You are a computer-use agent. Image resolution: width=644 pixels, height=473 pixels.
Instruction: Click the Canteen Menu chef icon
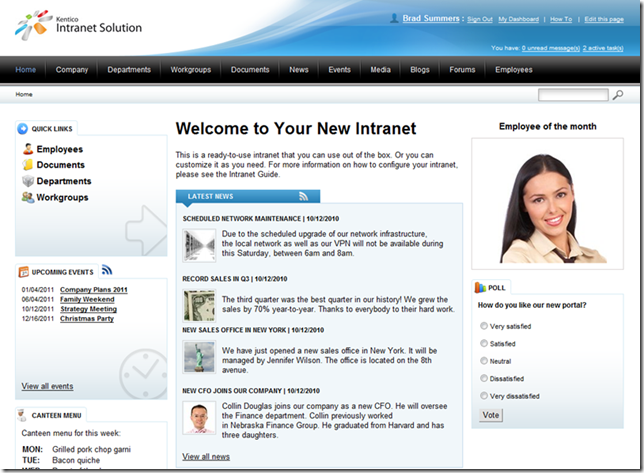(22, 415)
